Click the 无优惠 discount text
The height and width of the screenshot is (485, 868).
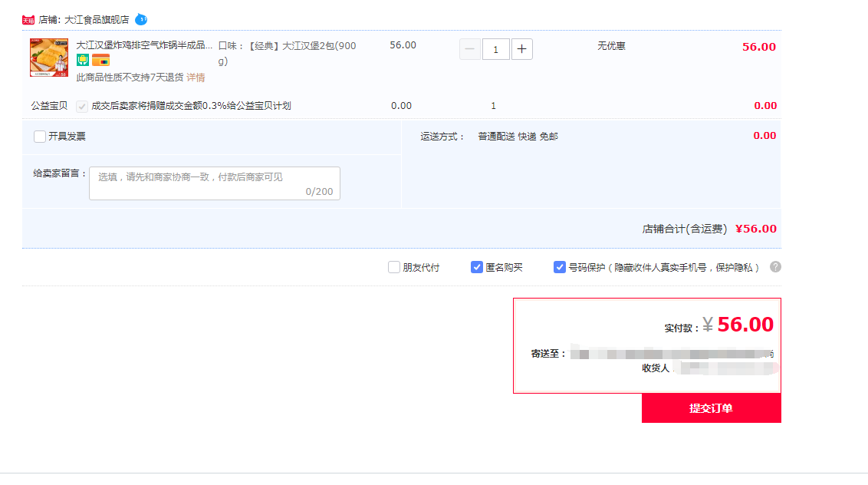pyautogui.click(x=611, y=46)
